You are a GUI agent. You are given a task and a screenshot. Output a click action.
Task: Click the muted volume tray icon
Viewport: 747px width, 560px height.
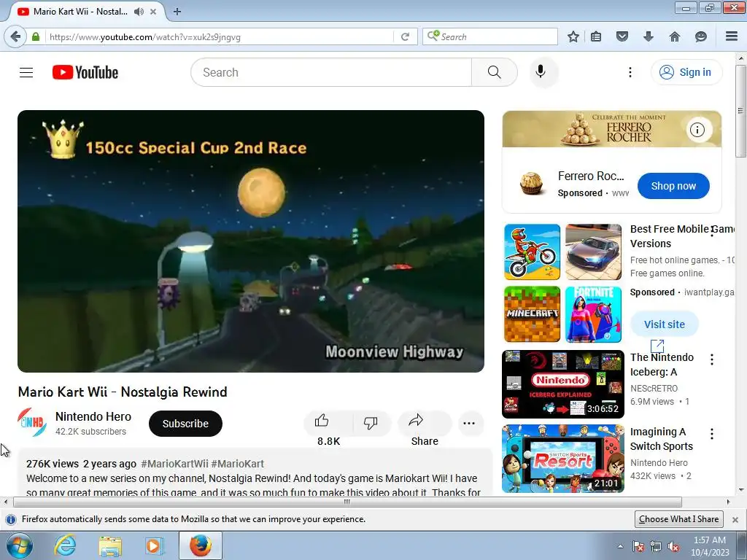click(x=673, y=547)
